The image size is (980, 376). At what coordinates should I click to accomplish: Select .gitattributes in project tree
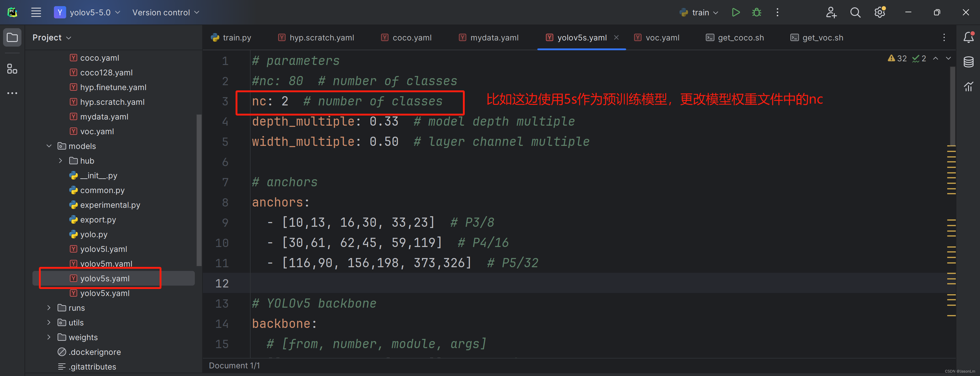click(92, 367)
